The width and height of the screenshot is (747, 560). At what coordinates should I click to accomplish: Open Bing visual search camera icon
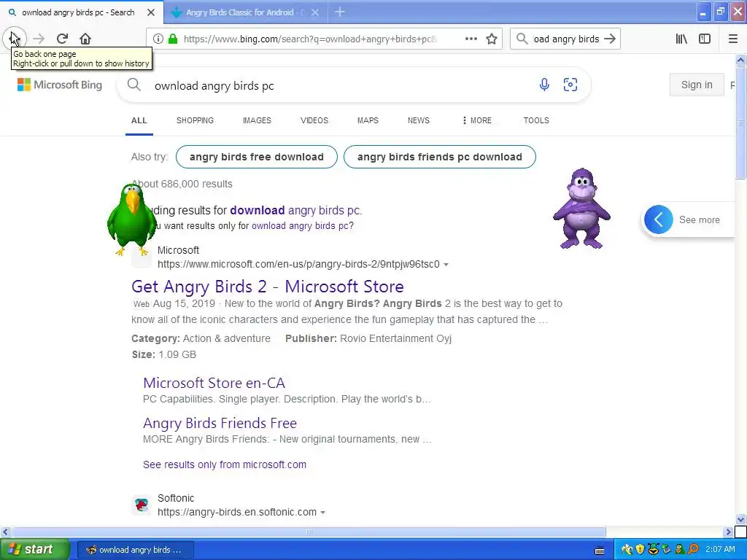570,85
